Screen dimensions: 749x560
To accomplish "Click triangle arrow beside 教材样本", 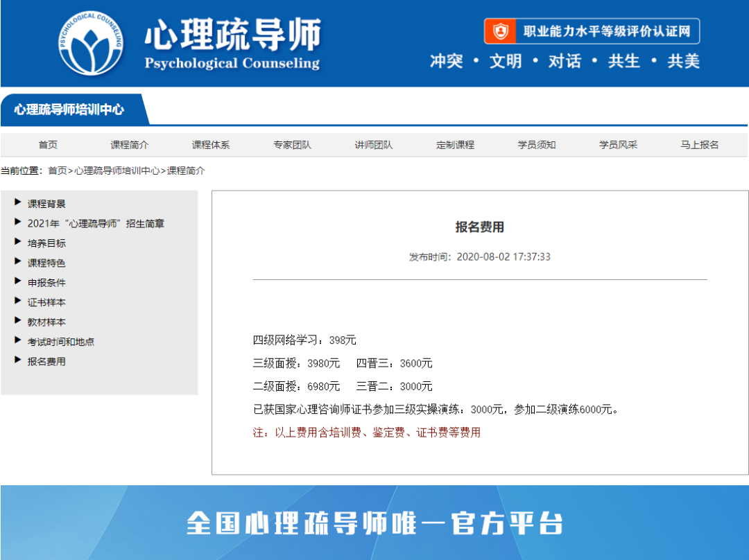I will (x=17, y=320).
